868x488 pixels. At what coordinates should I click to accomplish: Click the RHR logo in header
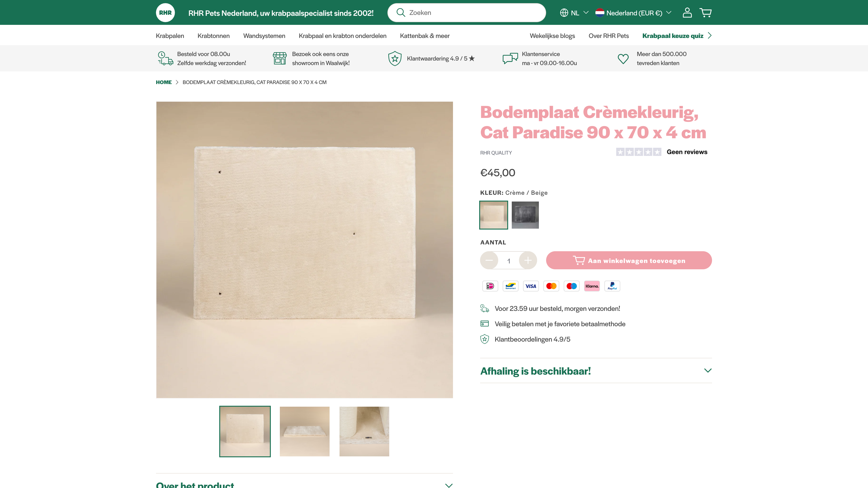165,13
